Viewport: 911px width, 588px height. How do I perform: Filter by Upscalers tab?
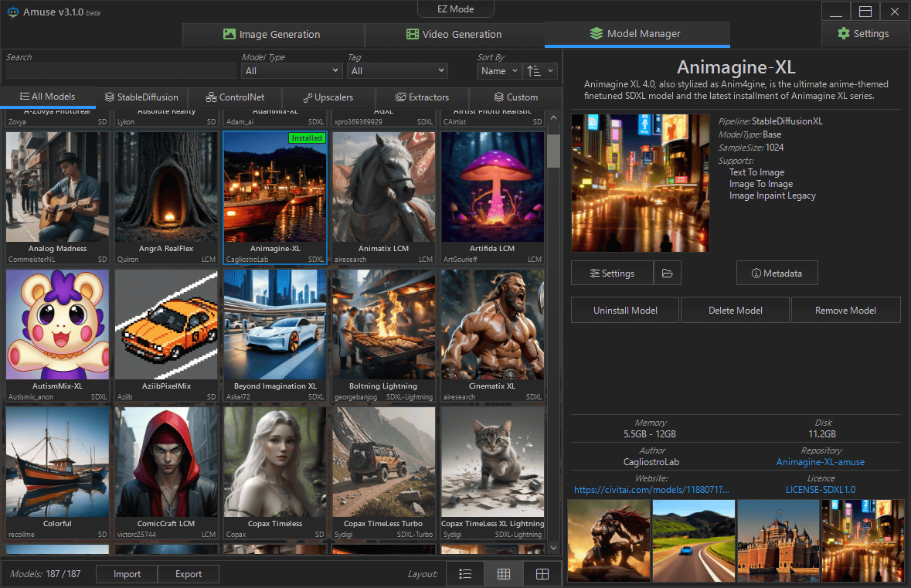point(328,97)
